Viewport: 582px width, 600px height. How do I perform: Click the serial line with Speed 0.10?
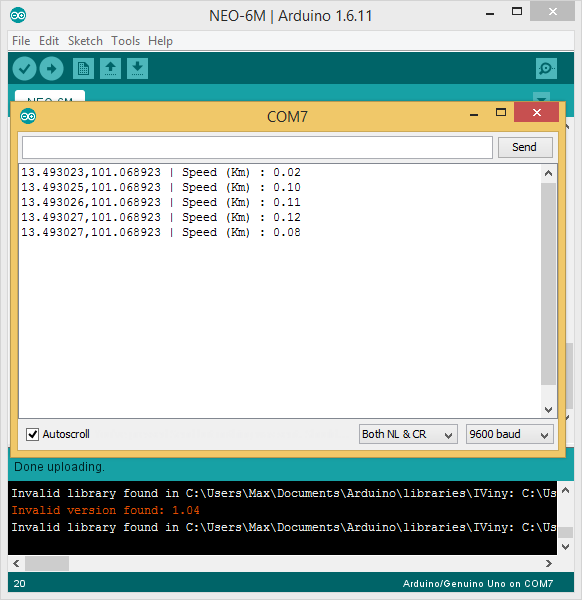point(161,188)
